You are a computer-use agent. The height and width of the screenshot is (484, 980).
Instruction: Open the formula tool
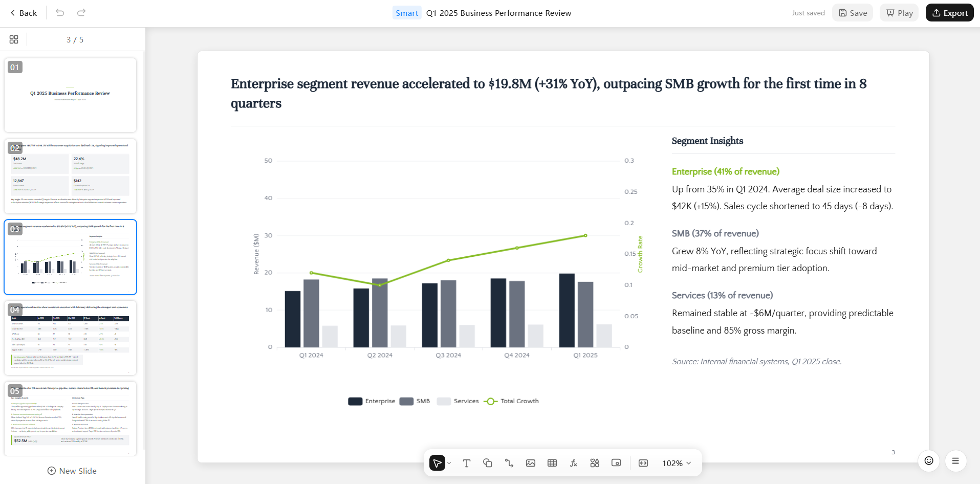coord(574,463)
